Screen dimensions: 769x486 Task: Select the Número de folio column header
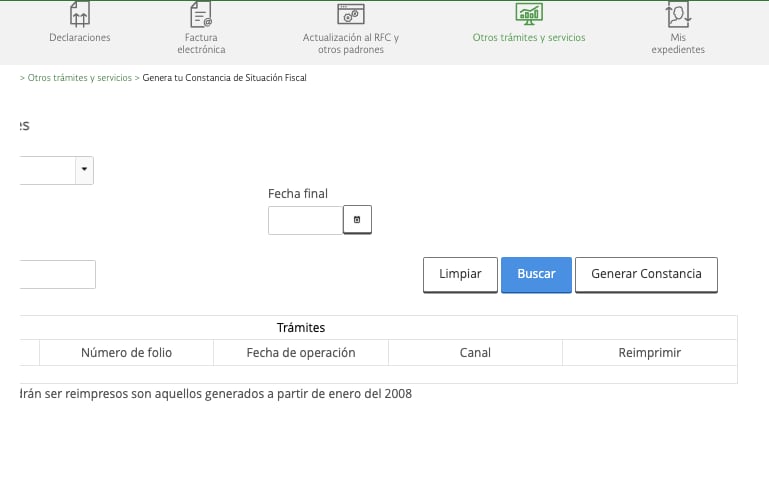coord(126,353)
